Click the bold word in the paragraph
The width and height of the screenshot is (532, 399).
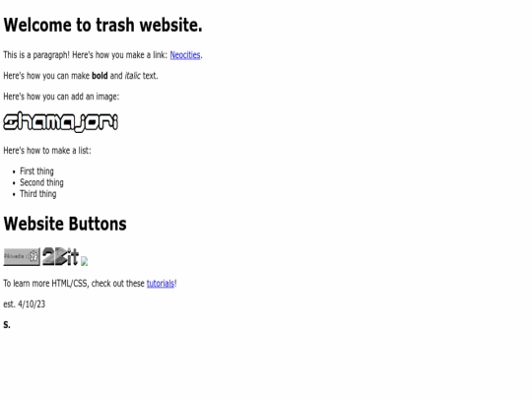100,76
